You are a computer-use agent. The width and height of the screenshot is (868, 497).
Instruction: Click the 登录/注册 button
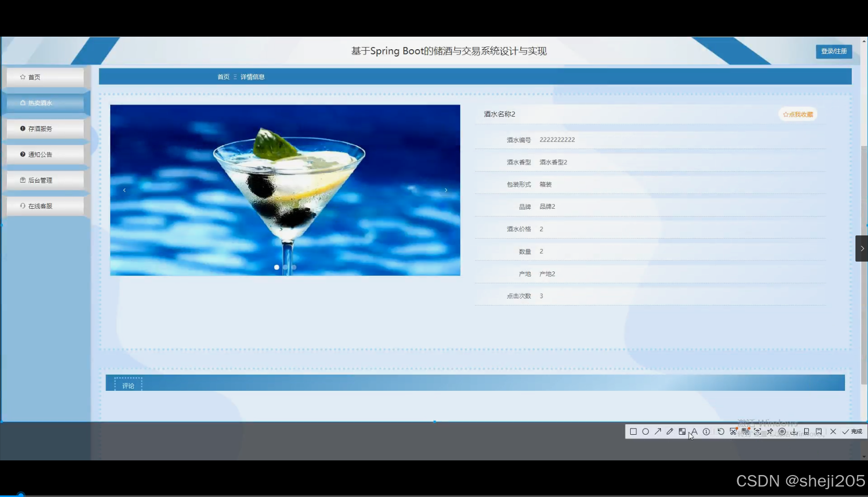click(x=833, y=51)
